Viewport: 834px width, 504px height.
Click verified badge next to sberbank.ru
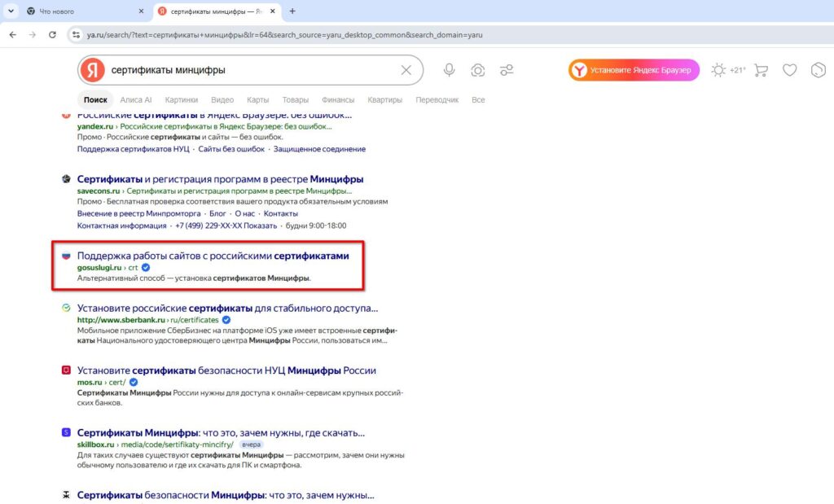point(226,320)
